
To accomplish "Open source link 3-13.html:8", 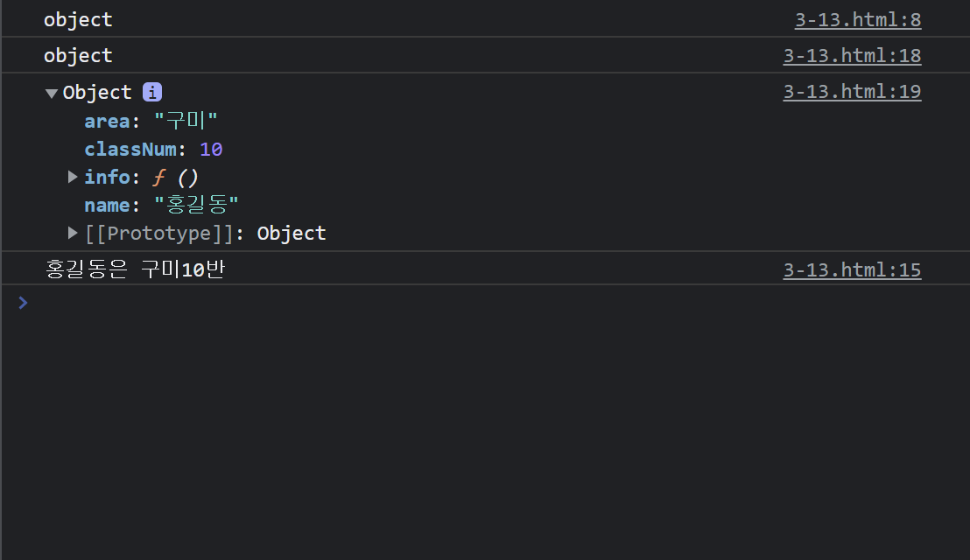I will click(x=857, y=19).
